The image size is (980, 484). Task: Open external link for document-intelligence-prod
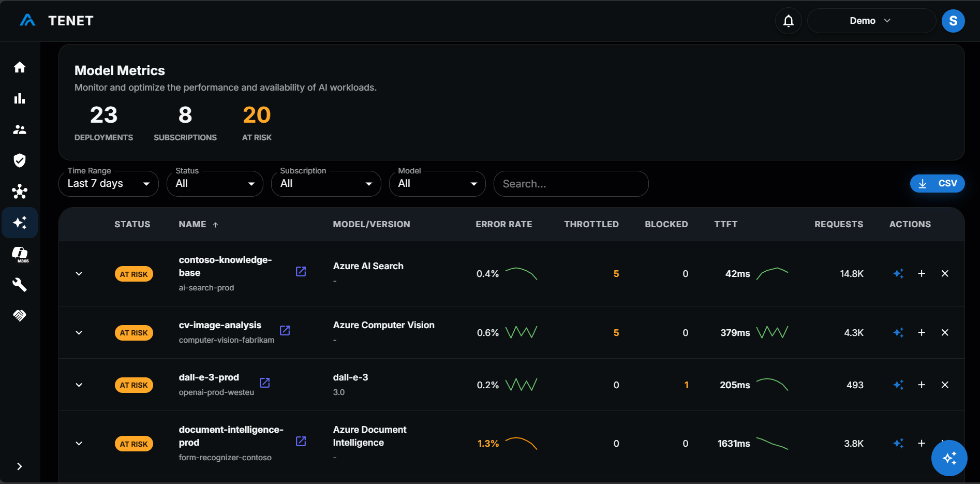[x=301, y=441]
